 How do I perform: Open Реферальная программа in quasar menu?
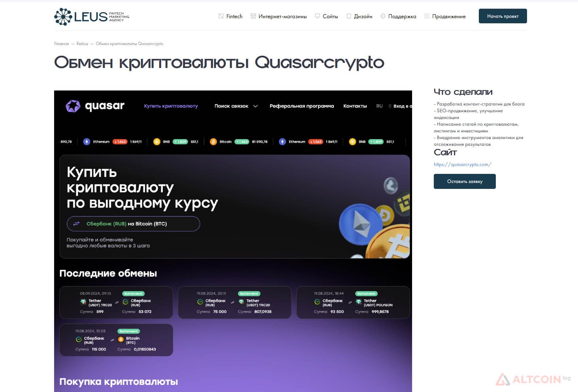(x=302, y=106)
